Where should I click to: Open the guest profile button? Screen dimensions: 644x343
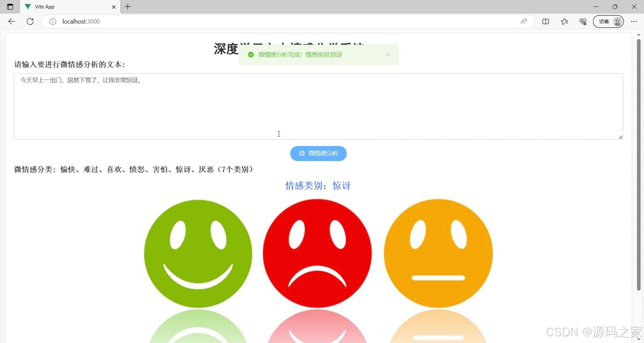coord(608,21)
